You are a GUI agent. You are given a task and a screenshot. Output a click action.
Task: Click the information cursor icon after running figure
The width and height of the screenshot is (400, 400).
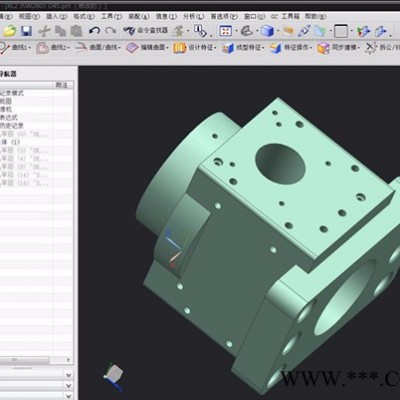(200, 31)
